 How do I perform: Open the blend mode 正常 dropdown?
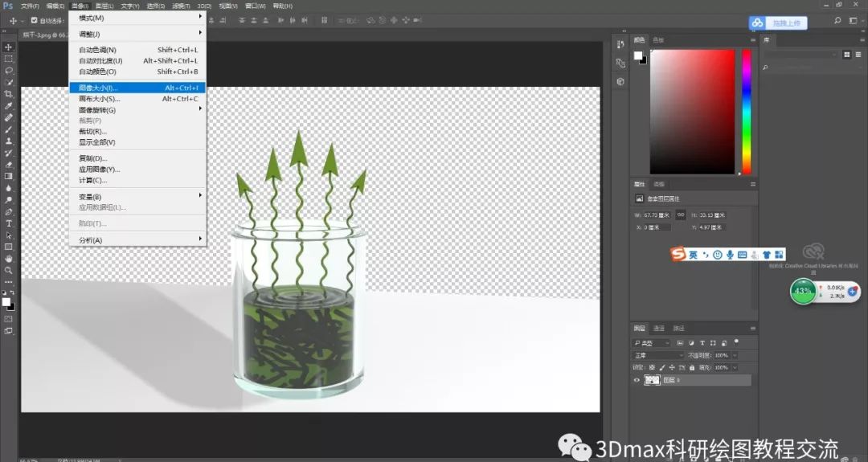(x=658, y=355)
